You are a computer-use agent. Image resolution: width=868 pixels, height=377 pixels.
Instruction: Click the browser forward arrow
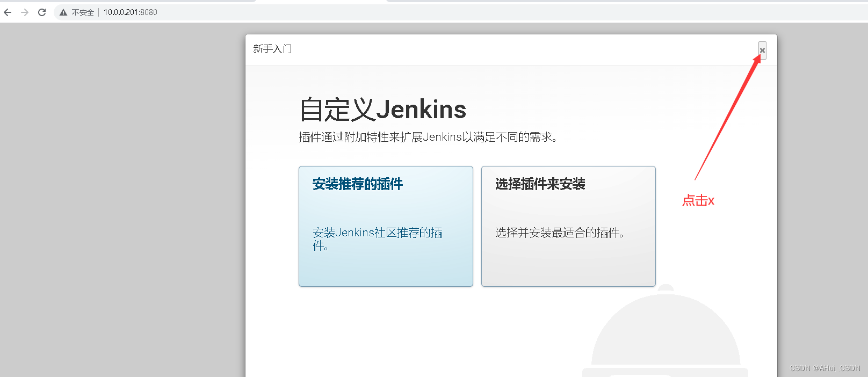point(25,12)
